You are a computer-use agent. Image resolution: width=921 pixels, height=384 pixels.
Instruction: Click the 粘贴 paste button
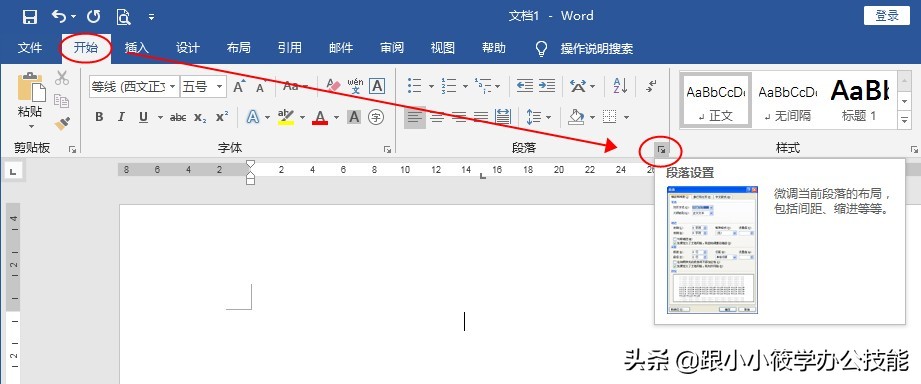[x=31, y=100]
